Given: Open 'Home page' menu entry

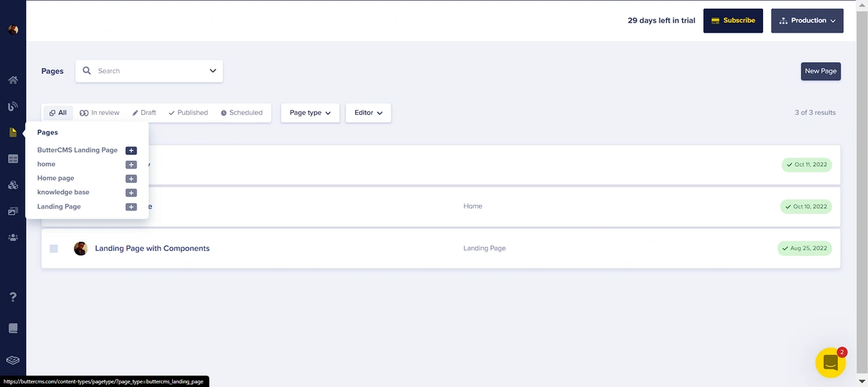Looking at the screenshot, I should tap(56, 178).
